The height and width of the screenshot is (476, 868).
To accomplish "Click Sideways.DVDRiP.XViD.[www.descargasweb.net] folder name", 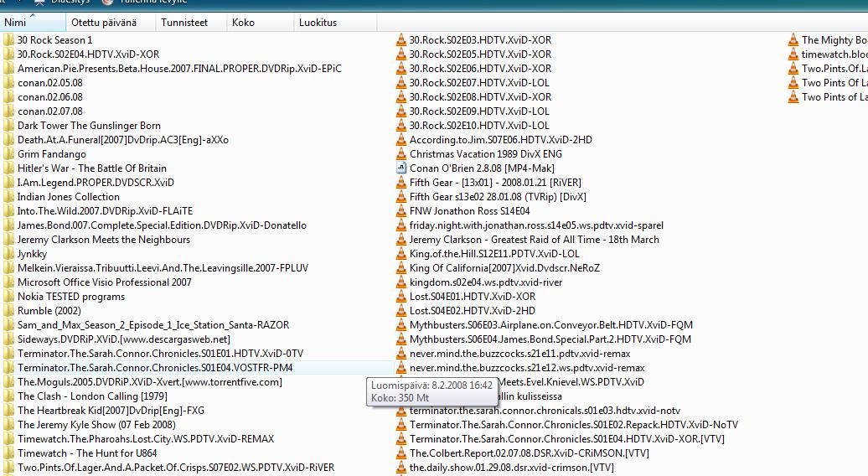I will 124,339.
